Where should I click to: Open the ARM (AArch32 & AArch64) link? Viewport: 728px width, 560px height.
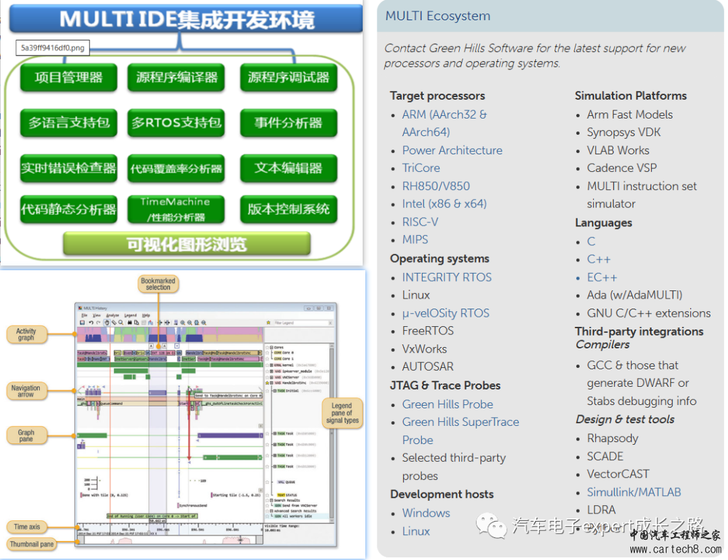click(x=444, y=123)
